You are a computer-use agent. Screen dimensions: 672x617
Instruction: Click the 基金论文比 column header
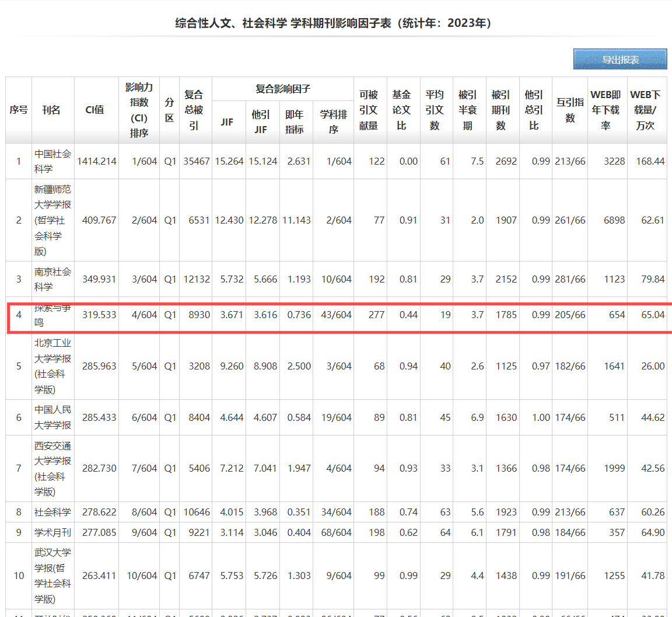coord(401,110)
